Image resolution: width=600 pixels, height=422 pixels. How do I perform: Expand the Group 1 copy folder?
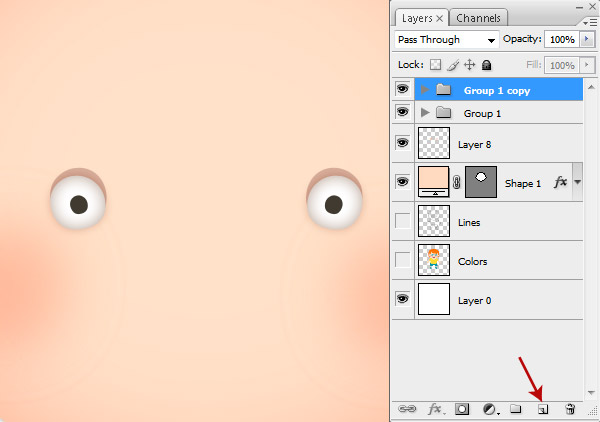(424, 90)
